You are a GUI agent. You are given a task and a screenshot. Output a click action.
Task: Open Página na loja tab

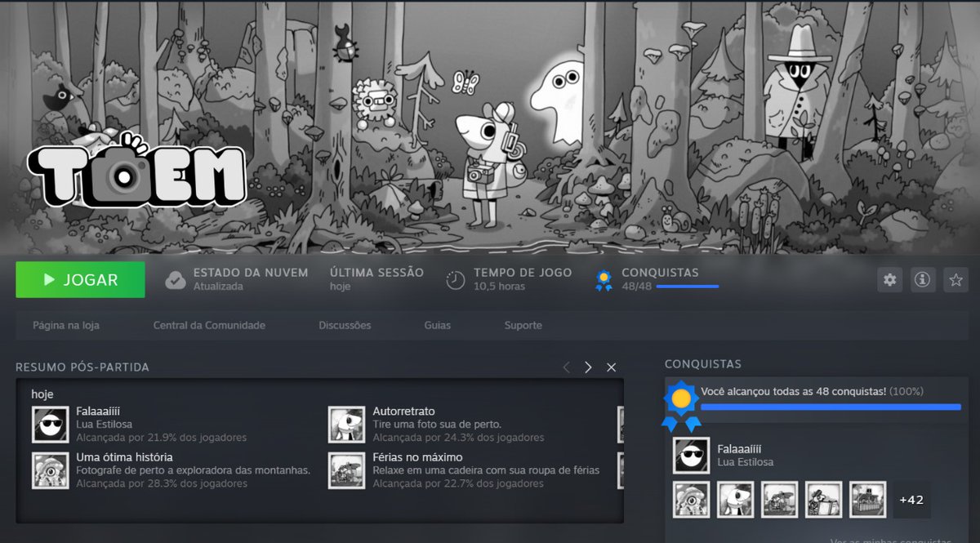pos(66,325)
